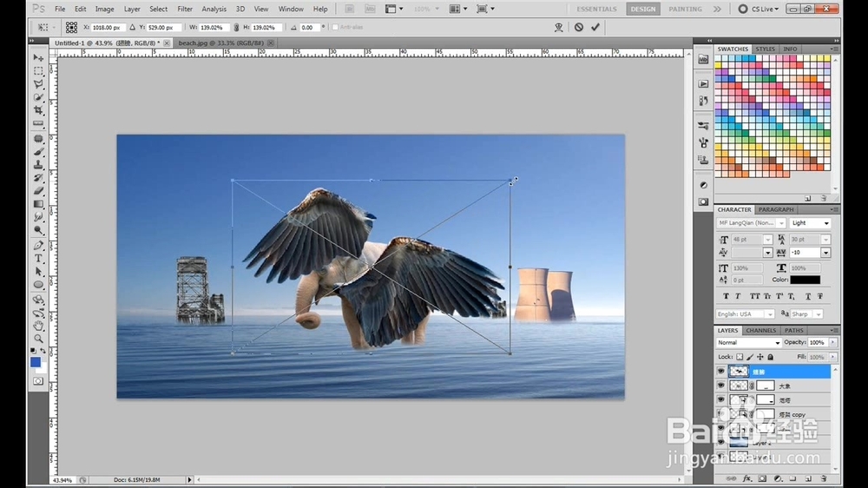Hide the 大象 layer
Viewport: 868px width, 488px height.
tap(720, 386)
